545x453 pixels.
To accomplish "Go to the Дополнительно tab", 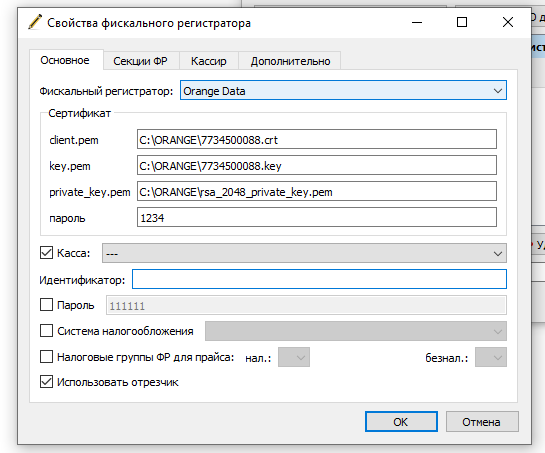I will (290, 61).
